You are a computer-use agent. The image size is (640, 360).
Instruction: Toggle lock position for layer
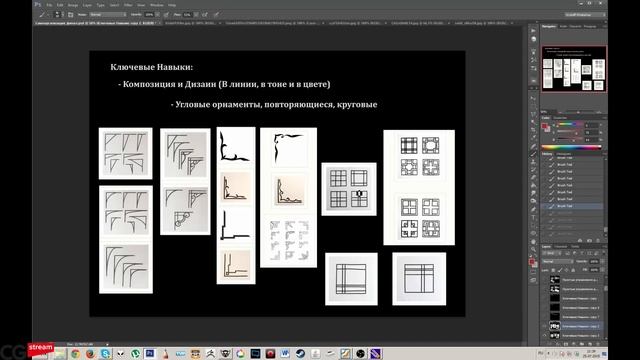pos(567,270)
